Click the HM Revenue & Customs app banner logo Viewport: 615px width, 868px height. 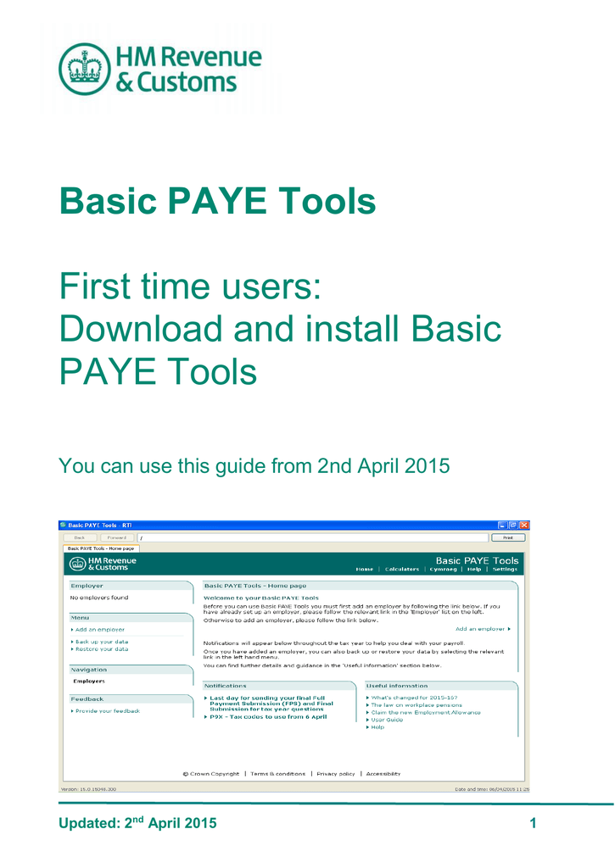(x=103, y=564)
